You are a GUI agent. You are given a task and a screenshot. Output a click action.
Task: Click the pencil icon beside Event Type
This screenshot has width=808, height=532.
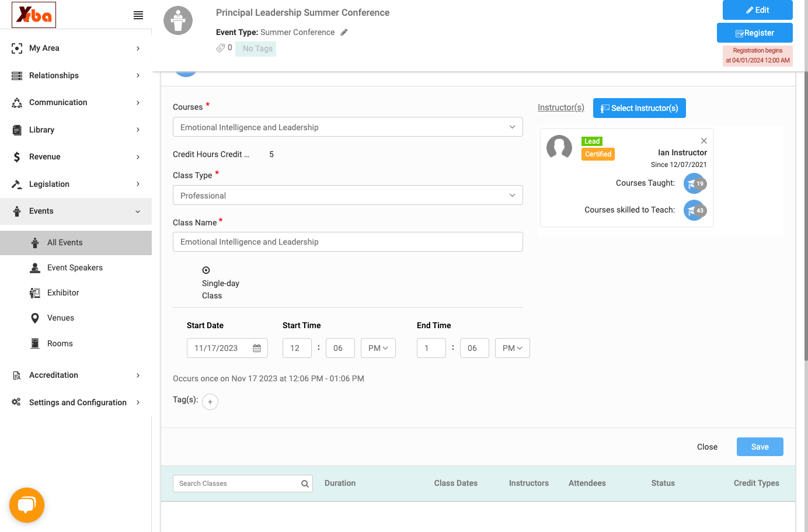click(344, 33)
